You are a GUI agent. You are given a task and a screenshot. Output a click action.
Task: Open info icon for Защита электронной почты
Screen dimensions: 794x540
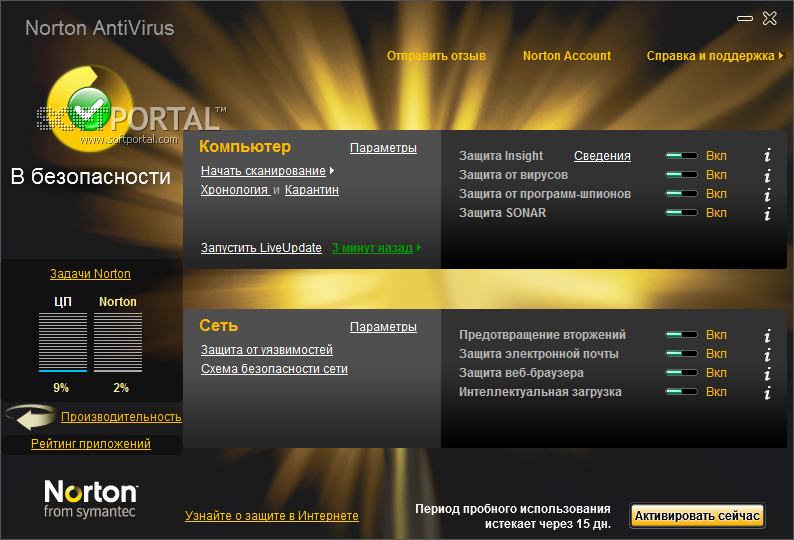coord(768,354)
